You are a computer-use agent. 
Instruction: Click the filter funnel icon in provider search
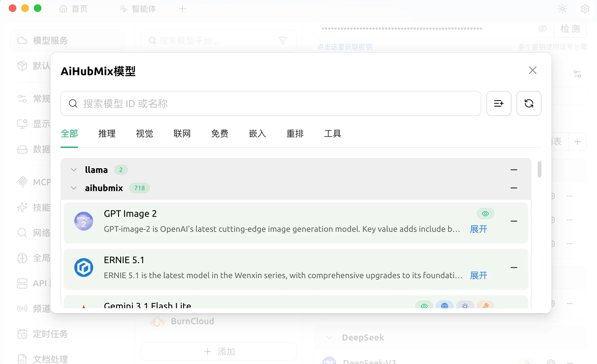283,40
